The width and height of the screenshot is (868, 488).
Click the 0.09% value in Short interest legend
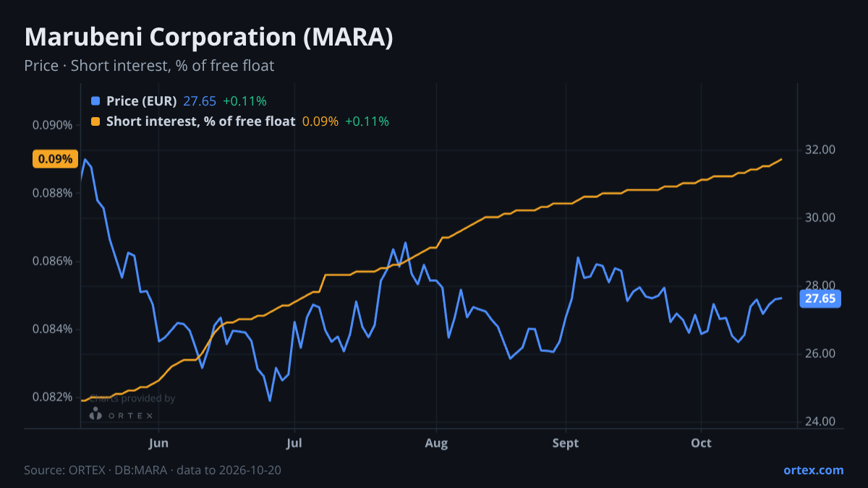[x=320, y=121]
